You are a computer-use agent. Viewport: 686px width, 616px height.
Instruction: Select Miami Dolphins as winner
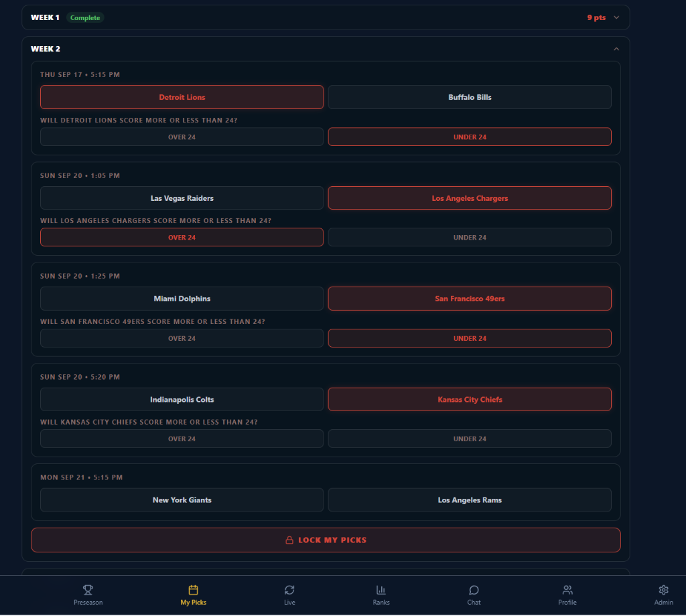[182, 299]
